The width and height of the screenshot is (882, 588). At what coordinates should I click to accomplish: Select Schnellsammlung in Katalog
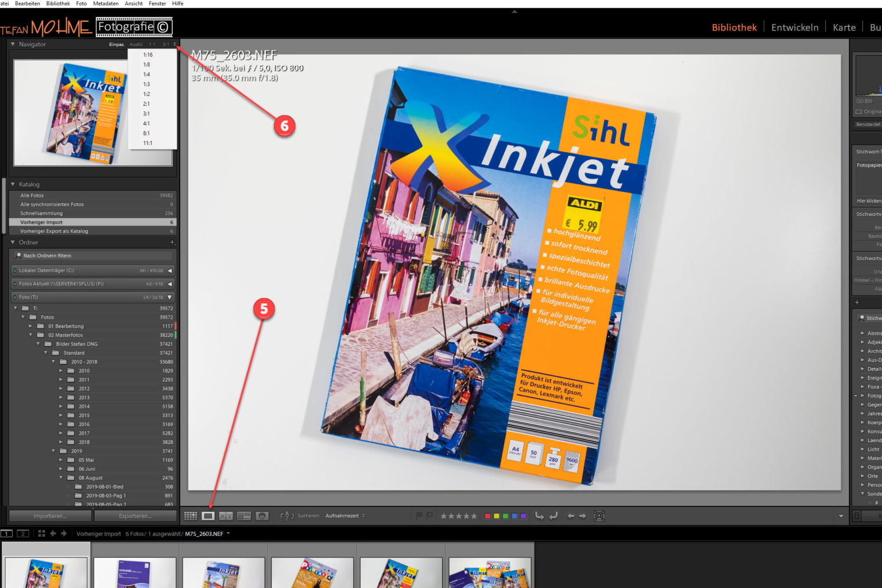point(92,213)
